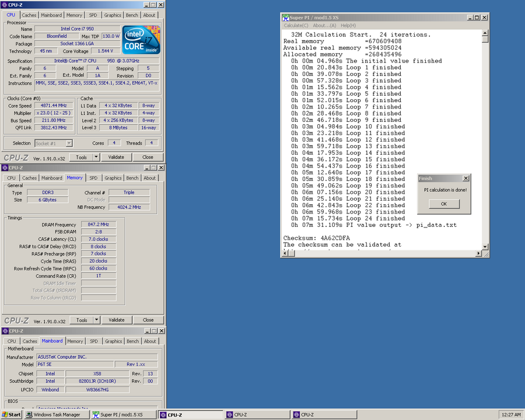Switch to Super PI / mod1.5 XS taskbar item

click(123, 415)
